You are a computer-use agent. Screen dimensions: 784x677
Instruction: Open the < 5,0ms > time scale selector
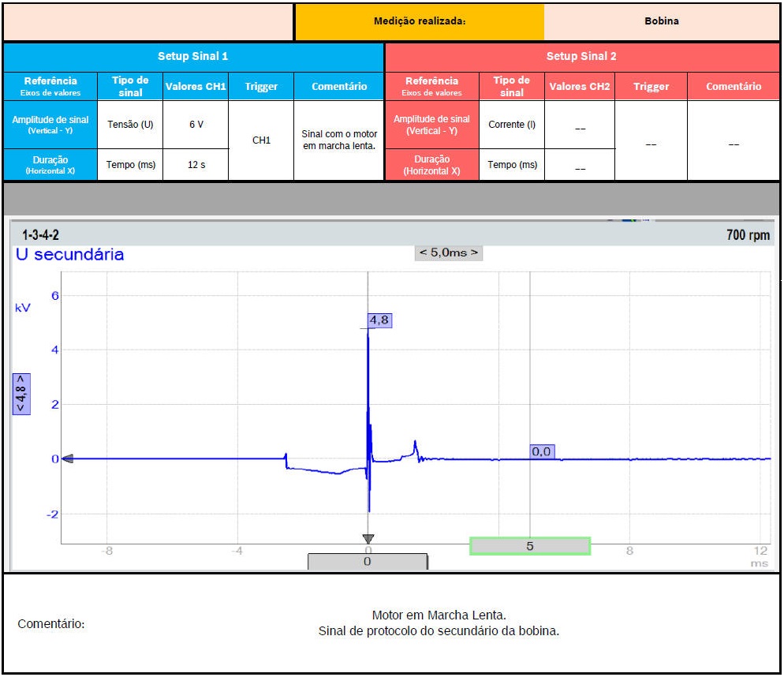click(x=448, y=252)
